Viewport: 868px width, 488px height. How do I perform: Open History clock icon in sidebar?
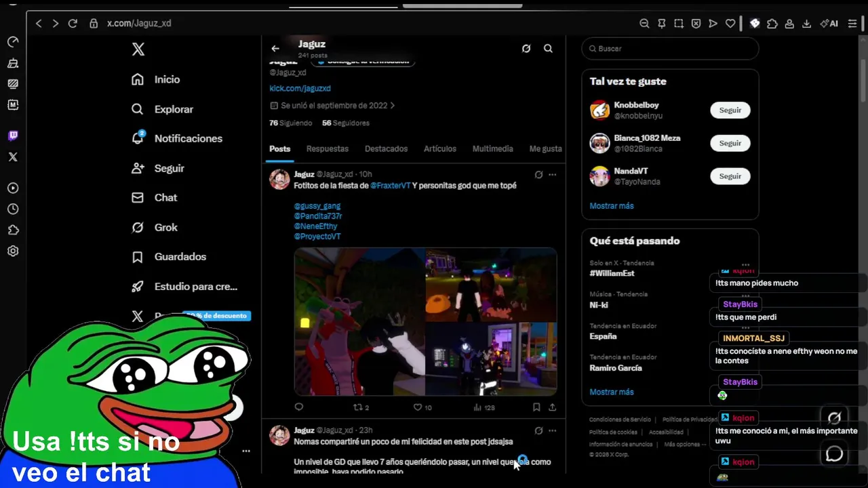[13, 209]
